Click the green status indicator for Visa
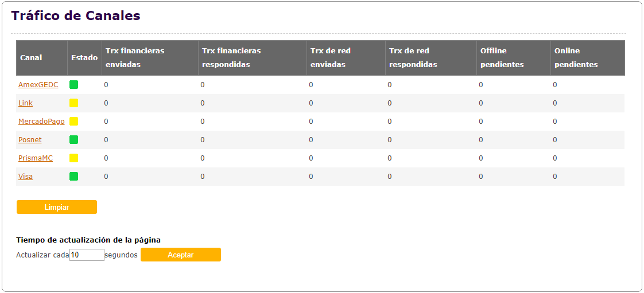This screenshot has height=293, width=644. tap(73, 177)
